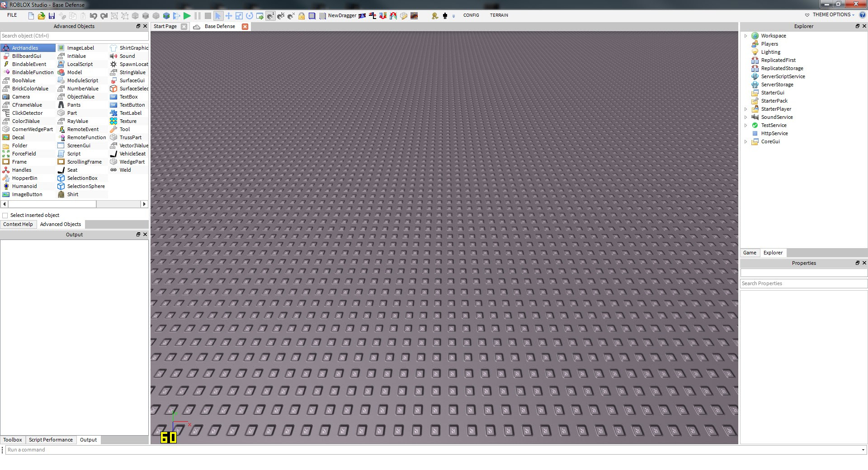Switch to the Context Help tab
Viewport: 868px width, 470px height.
(x=18, y=224)
